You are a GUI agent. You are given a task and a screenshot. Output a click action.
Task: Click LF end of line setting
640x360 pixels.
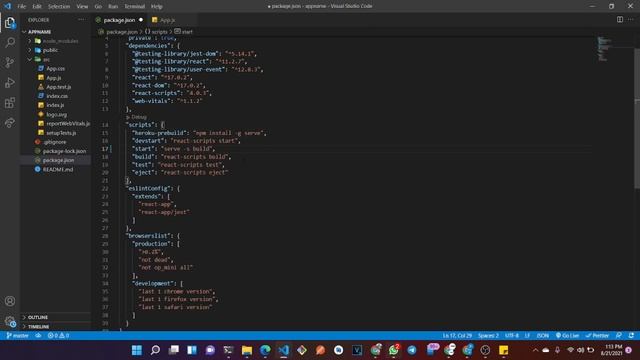527,336
